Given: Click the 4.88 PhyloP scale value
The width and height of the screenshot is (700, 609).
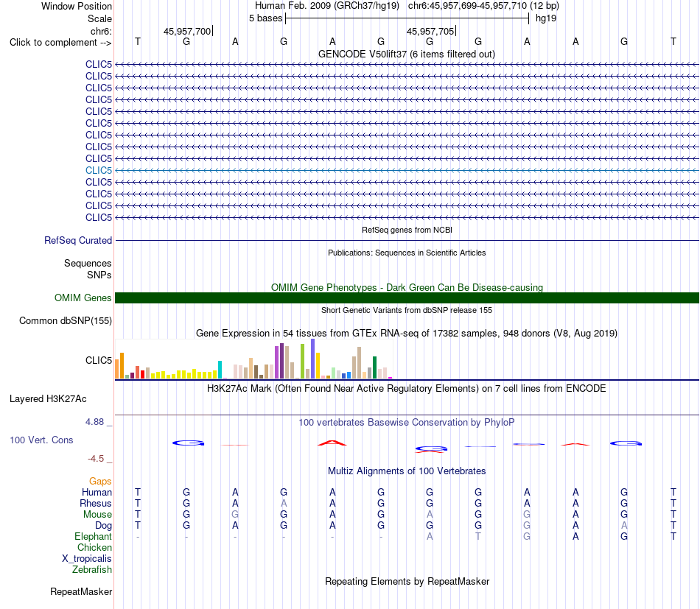Looking at the screenshot, I should pos(94,422).
